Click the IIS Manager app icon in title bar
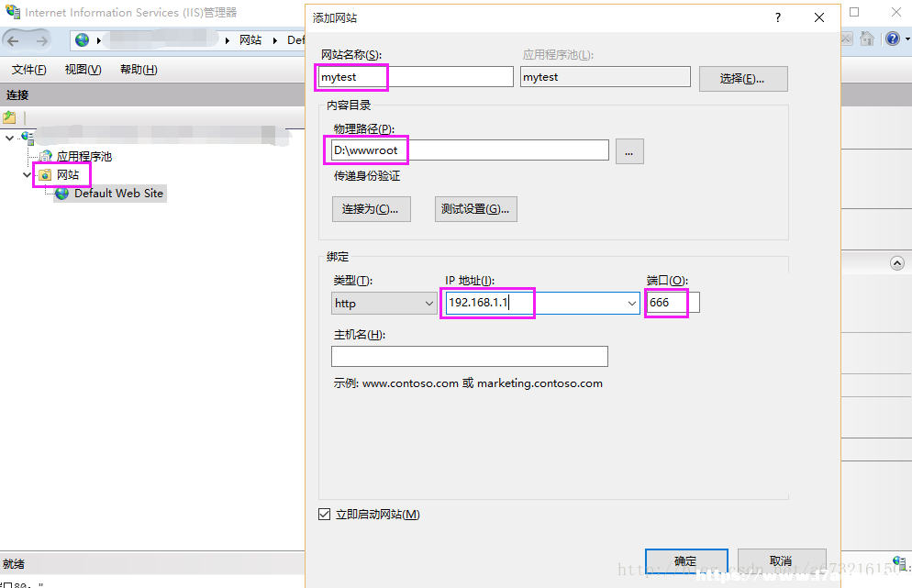The height and width of the screenshot is (588, 912). [12, 12]
